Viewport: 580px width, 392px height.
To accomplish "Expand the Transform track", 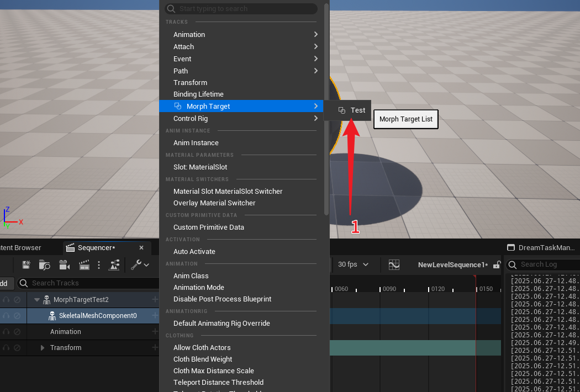I will 42,348.
